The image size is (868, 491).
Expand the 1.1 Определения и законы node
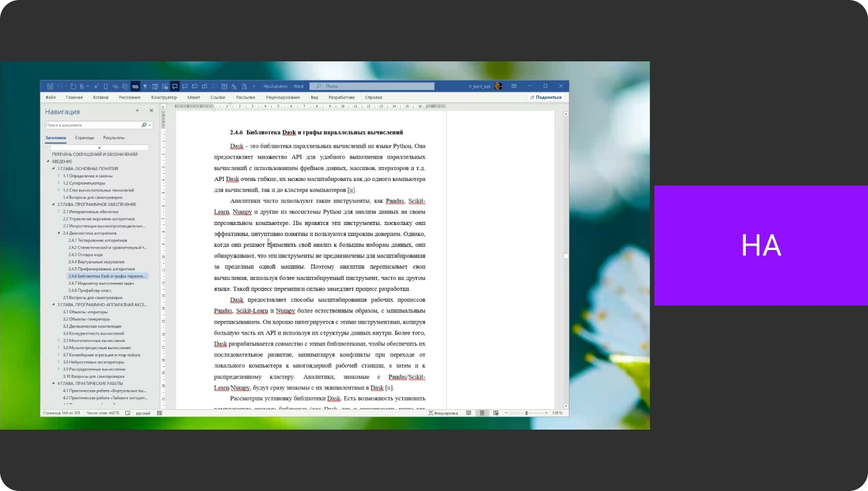[59, 176]
